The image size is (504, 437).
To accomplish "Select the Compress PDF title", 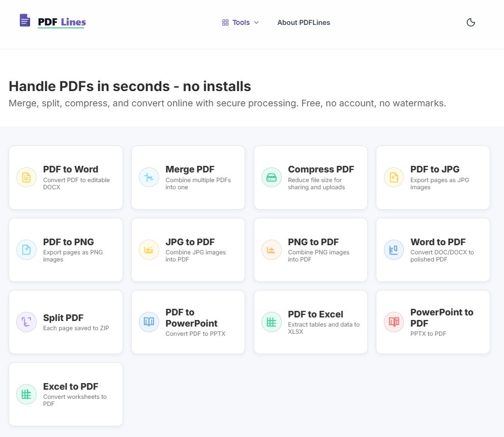I will (x=321, y=169).
